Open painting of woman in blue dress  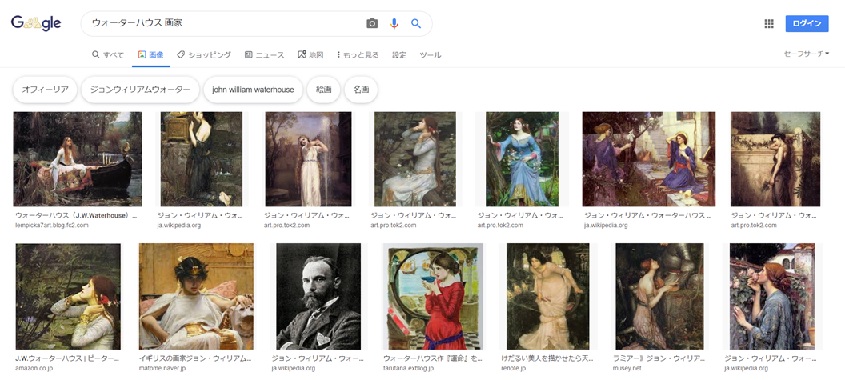pos(522,159)
